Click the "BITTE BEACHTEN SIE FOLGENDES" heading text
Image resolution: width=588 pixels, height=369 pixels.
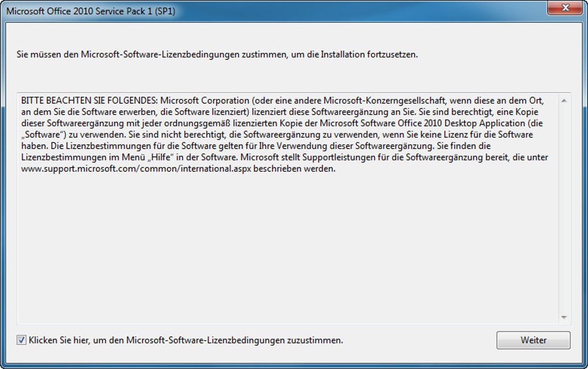(89, 100)
